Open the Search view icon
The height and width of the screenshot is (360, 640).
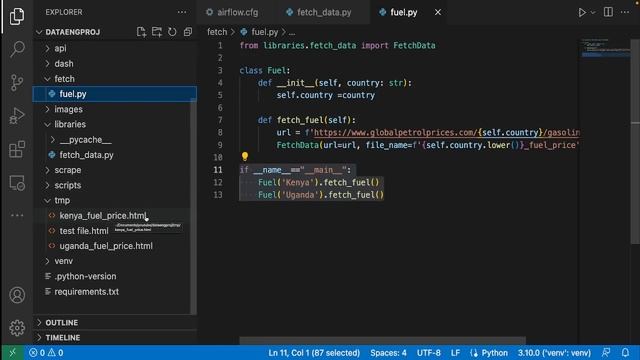point(17,49)
